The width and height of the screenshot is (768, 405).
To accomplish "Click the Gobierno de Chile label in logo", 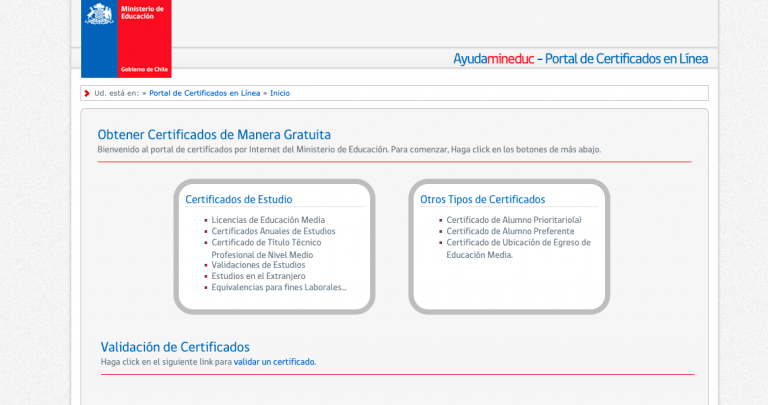I will click(144, 69).
